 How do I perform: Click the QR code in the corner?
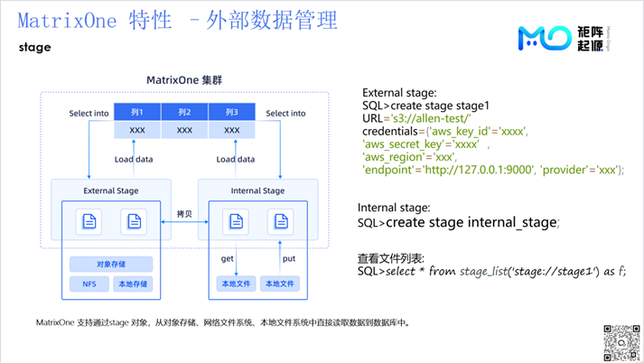pos(621,343)
